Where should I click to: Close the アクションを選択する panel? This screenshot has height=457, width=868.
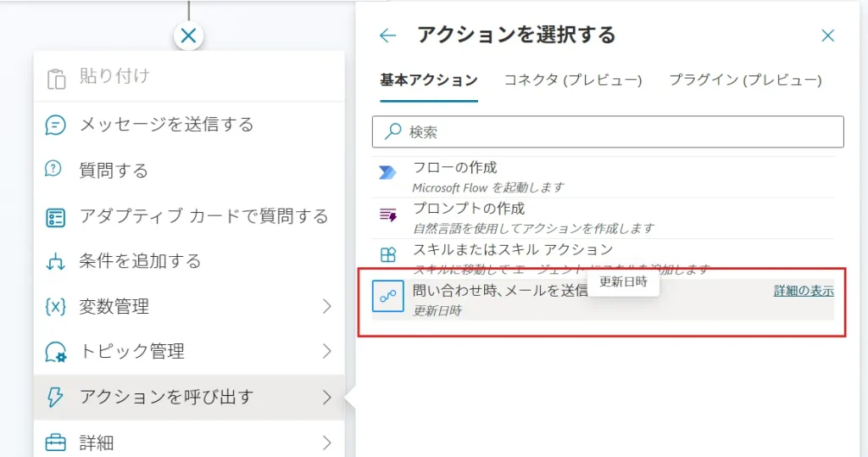coord(828,36)
